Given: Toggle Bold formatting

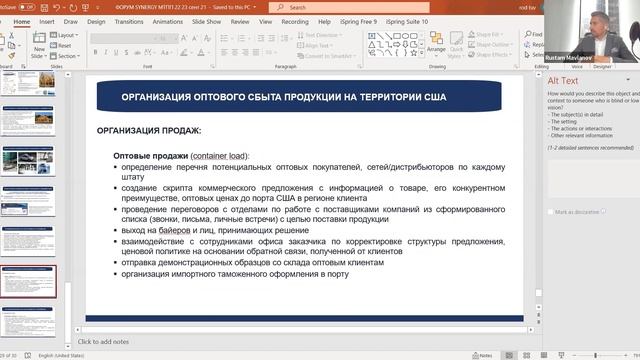Looking at the screenshot, I should (x=96, y=52).
